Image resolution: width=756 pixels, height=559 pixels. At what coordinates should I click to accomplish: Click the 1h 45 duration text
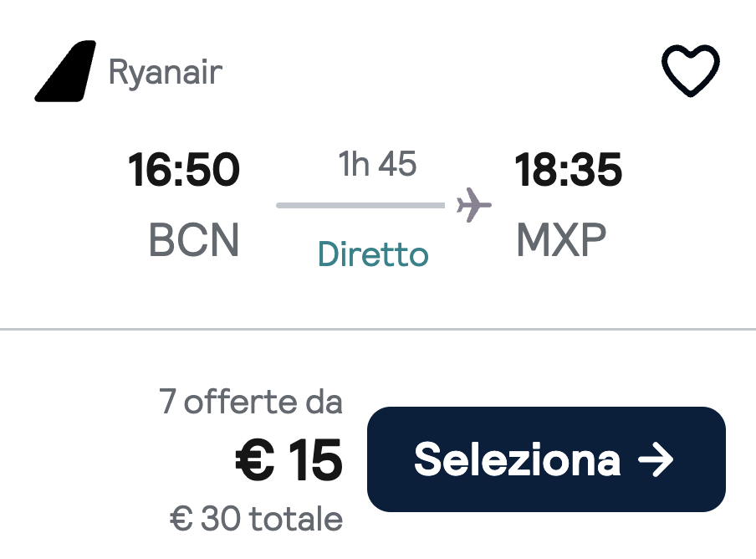pos(378,165)
